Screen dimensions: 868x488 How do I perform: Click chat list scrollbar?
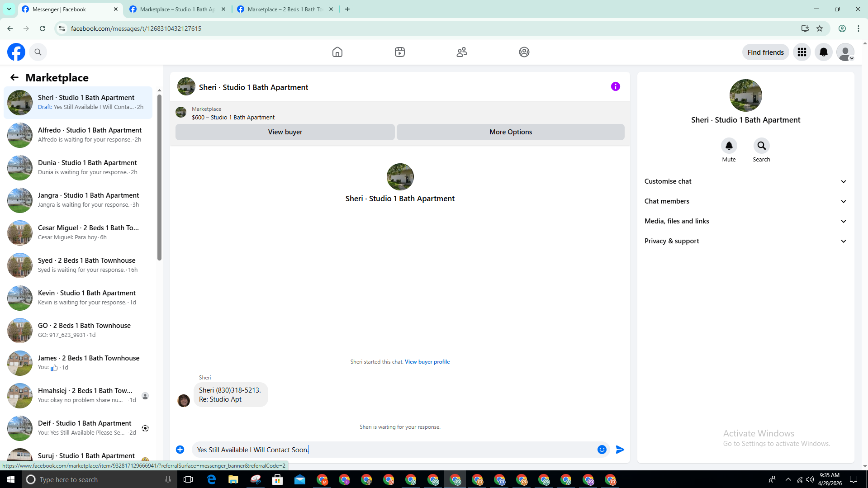click(159, 176)
